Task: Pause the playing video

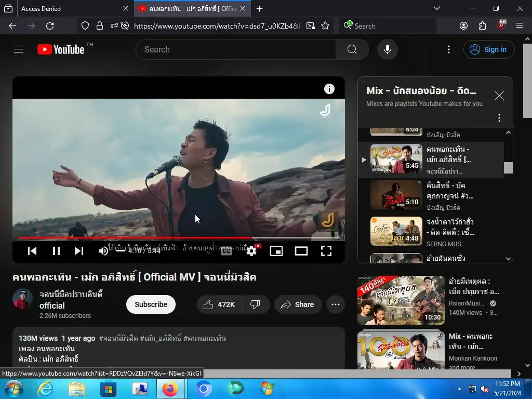Action: pos(56,251)
